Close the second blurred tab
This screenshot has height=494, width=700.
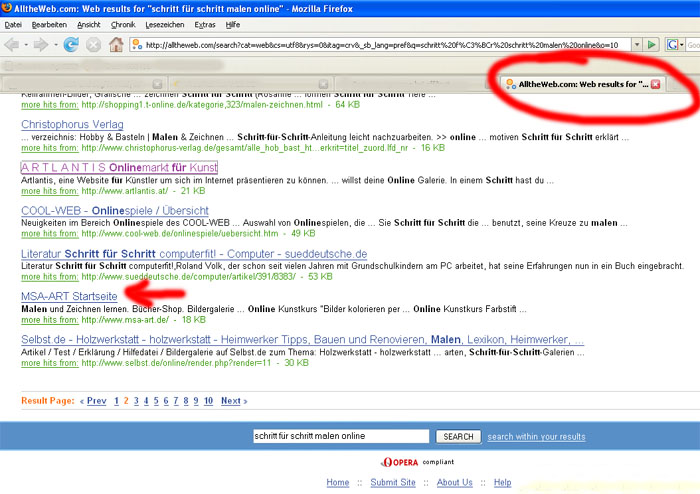point(323,84)
